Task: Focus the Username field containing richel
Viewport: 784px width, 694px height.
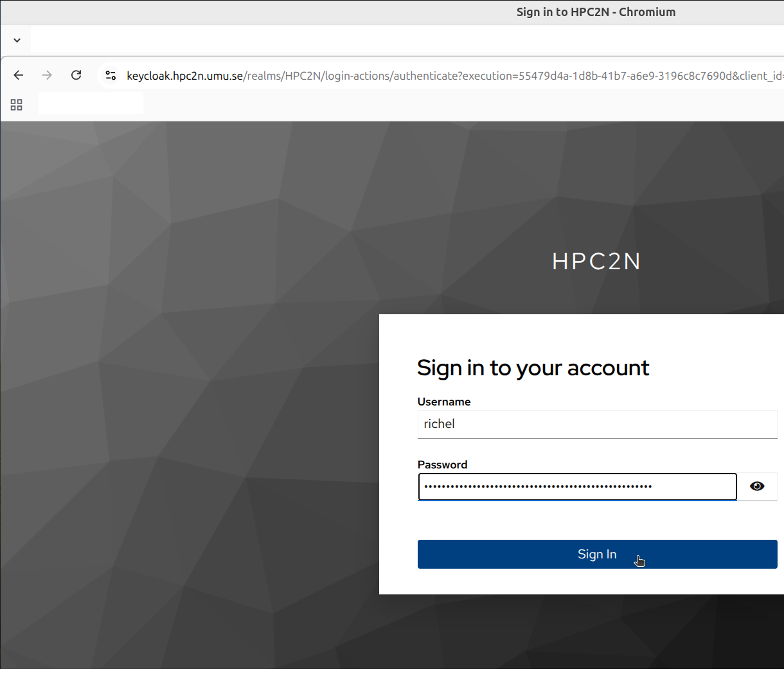Action: (x=596, y=424)
